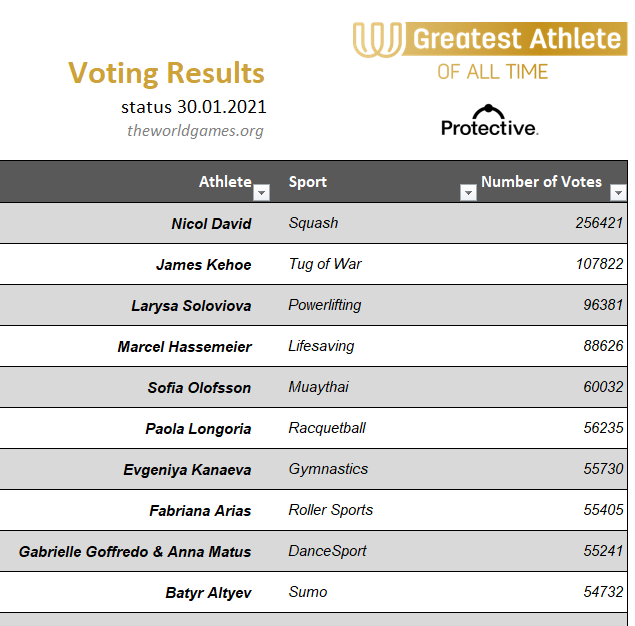This screenshot has height=626, width=635.
Task: Open the Sport column filter dropdown
Action: [x=468, y=192]
